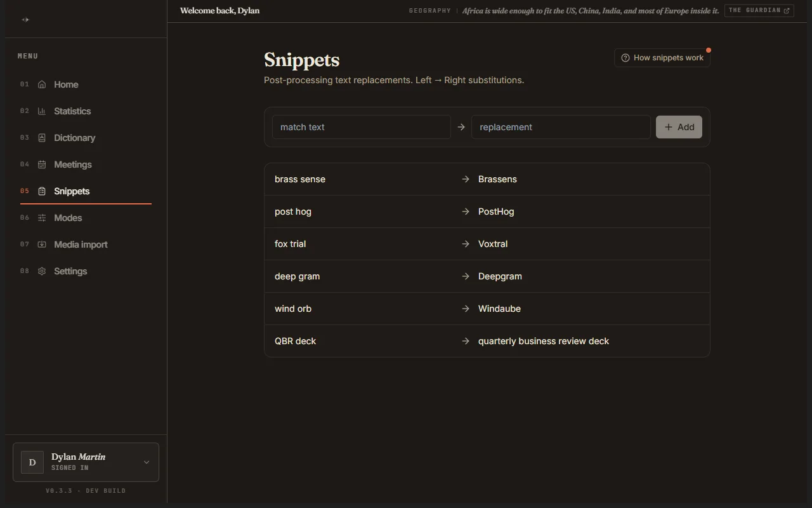The height and width of the screenshot is (508, 812).
Task: Click the Add snippet button
Action: point(679,127)
